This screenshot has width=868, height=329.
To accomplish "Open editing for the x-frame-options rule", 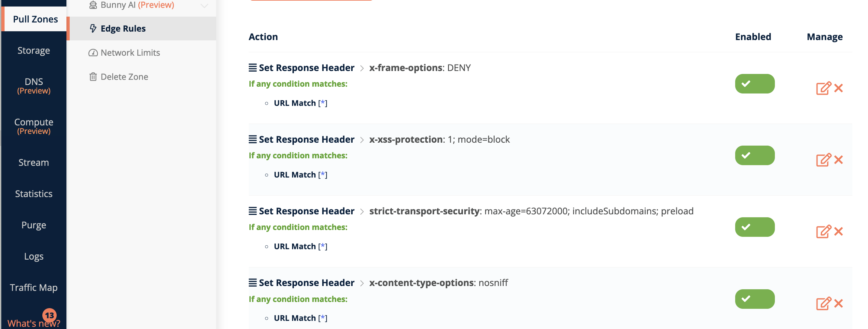I will 823,88.
